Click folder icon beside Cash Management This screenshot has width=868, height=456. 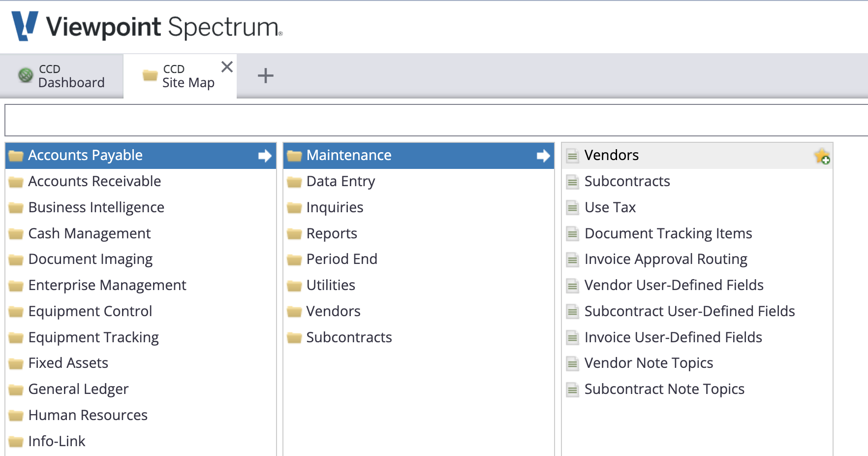(16, 234)
